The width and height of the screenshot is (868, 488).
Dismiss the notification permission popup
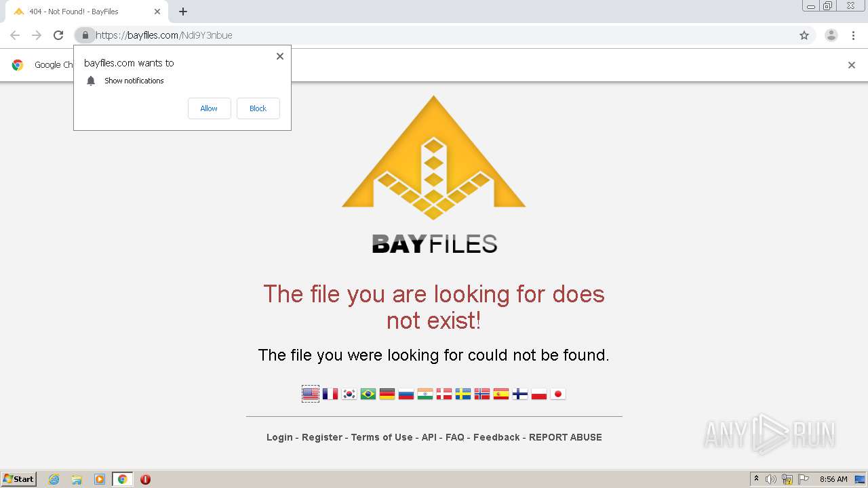280,56
